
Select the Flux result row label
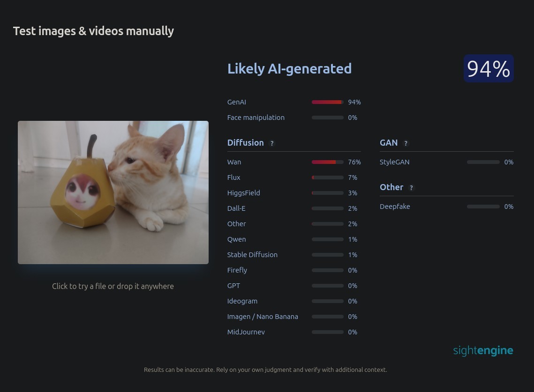coord(233,178)
